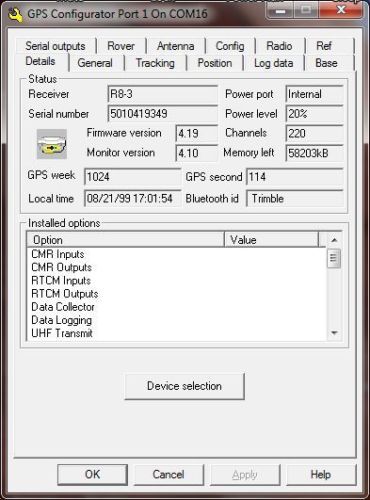
Task: Switch to the Rover tab
Action: (x=121, y=46)
